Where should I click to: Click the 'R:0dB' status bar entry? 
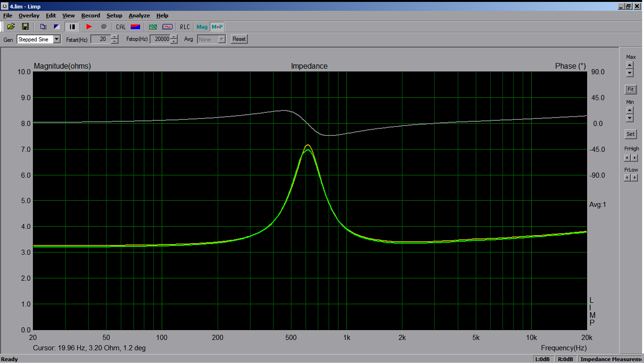coord(565,359)
